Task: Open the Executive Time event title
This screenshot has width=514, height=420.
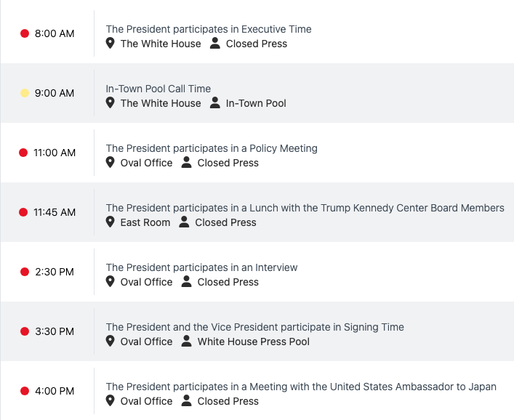Action: point(209,30)
